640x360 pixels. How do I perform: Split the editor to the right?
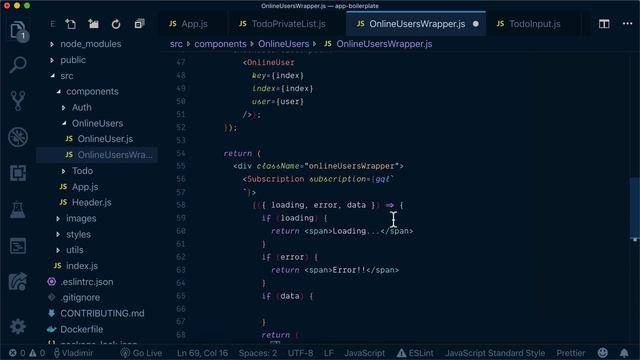pos(604,24)
